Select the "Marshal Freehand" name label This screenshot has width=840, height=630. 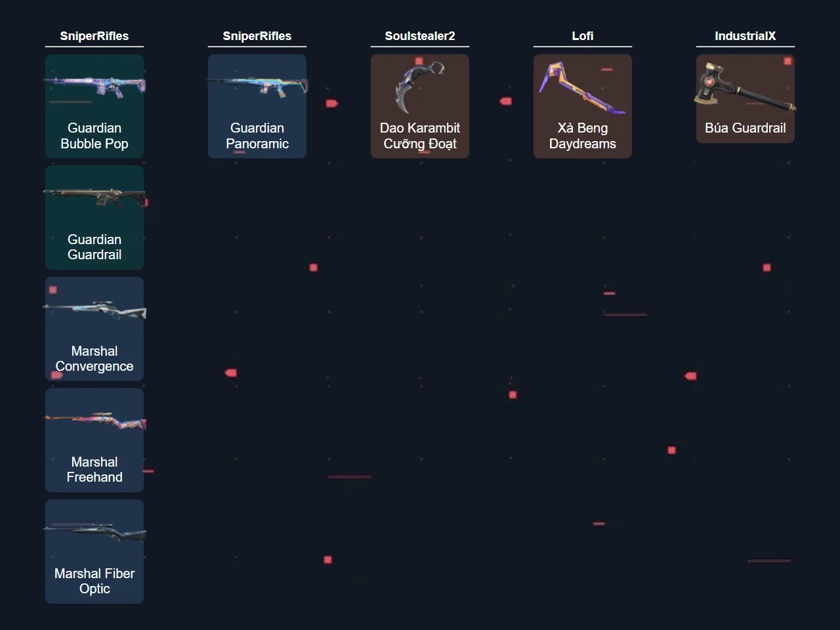click(x=94, y=469)
